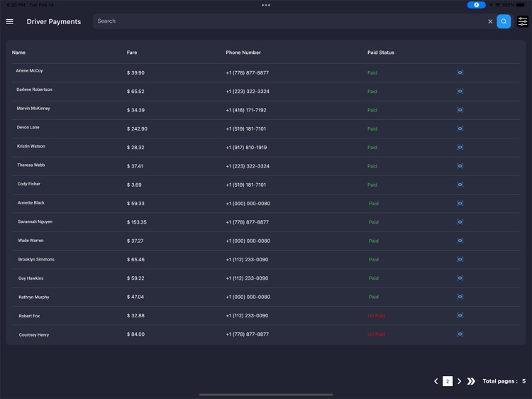Image resolution: width=532 pixels, height=399 pixels.
Task: View details for Courtney Henry
Action: tap(460, 334)
